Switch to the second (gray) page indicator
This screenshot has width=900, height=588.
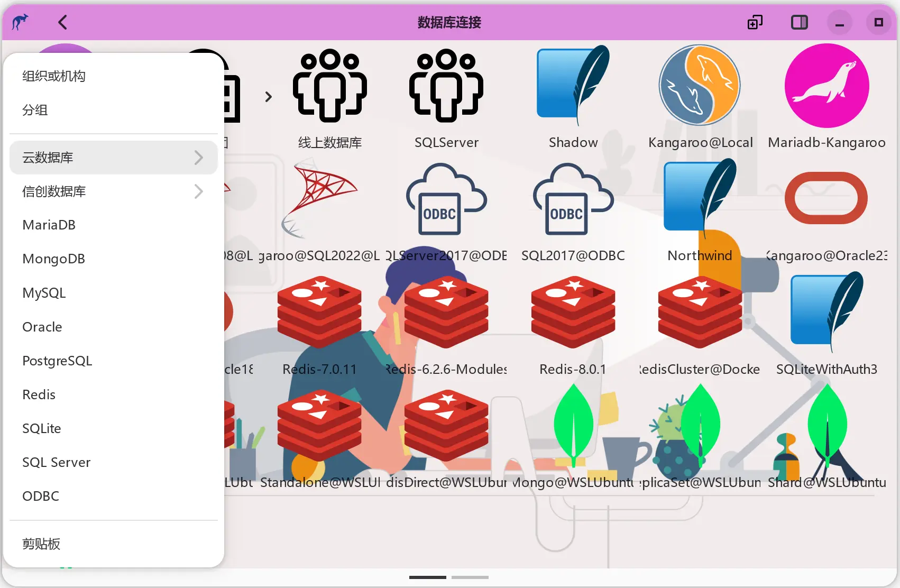click(x=470, y=577)
